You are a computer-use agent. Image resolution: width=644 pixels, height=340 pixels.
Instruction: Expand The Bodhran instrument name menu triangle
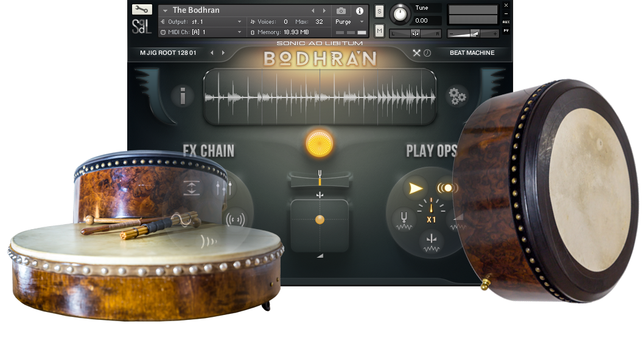pyautogui.click(x=165, y=11)
